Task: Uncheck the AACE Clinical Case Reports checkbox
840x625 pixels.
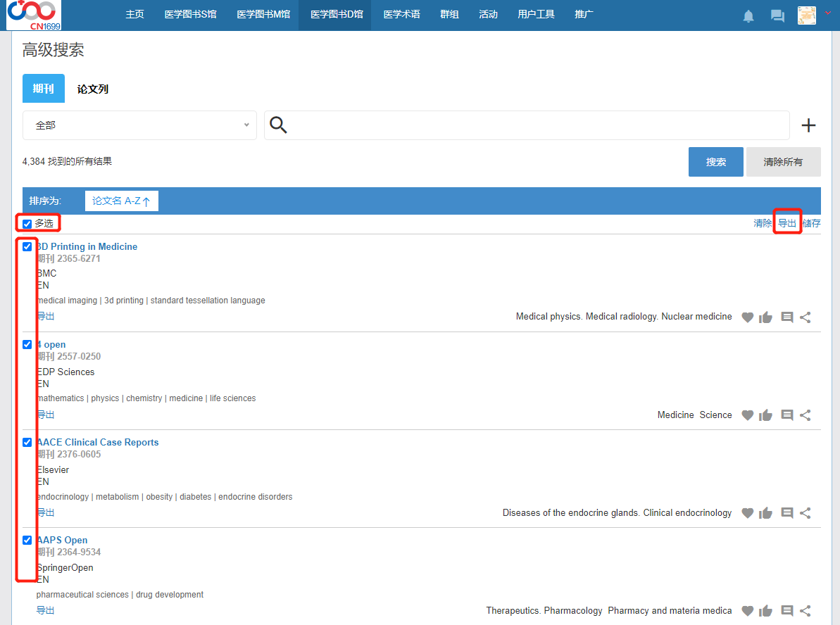Action: point(27,443)
